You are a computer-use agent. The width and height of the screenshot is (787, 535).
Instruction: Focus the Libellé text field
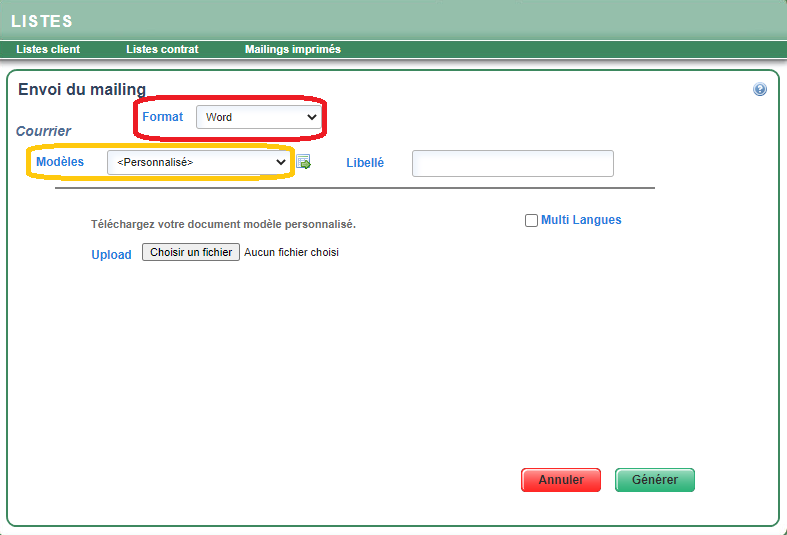(512, 163)
